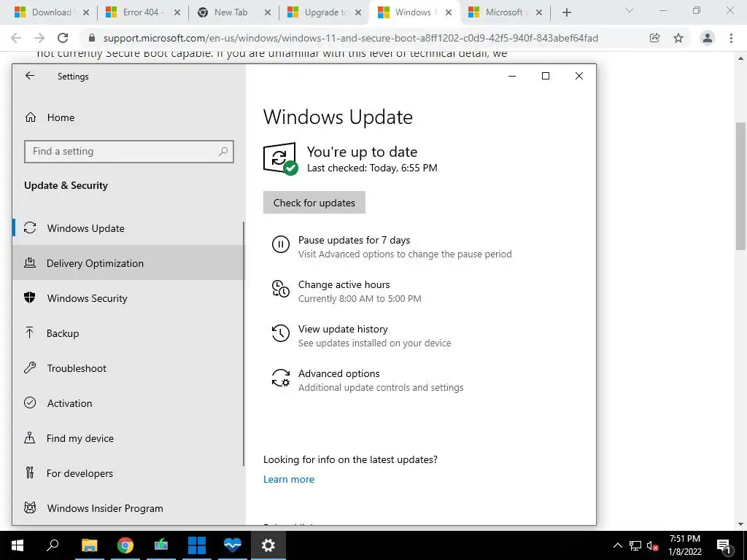747x560 pixels.
Task: Click browser forward arrow
Action: tap(39, 38)
